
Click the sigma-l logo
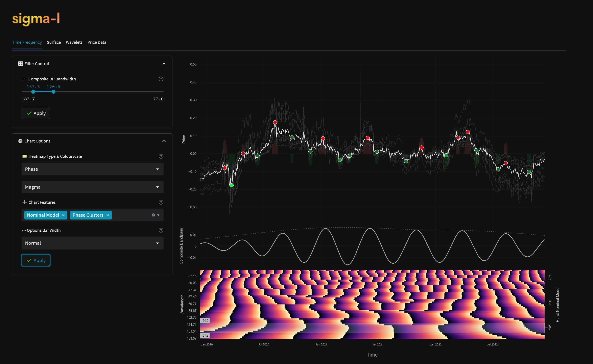tap(36, 19)
